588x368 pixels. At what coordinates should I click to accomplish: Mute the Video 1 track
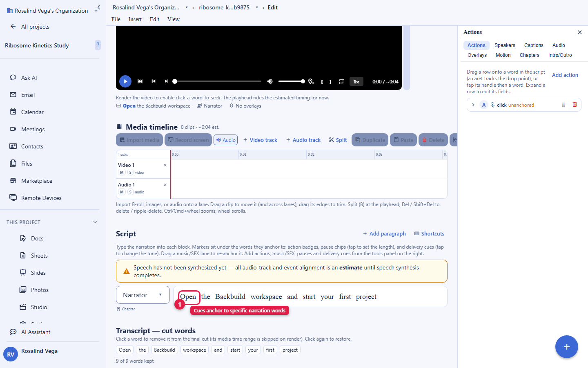[122, 173]
